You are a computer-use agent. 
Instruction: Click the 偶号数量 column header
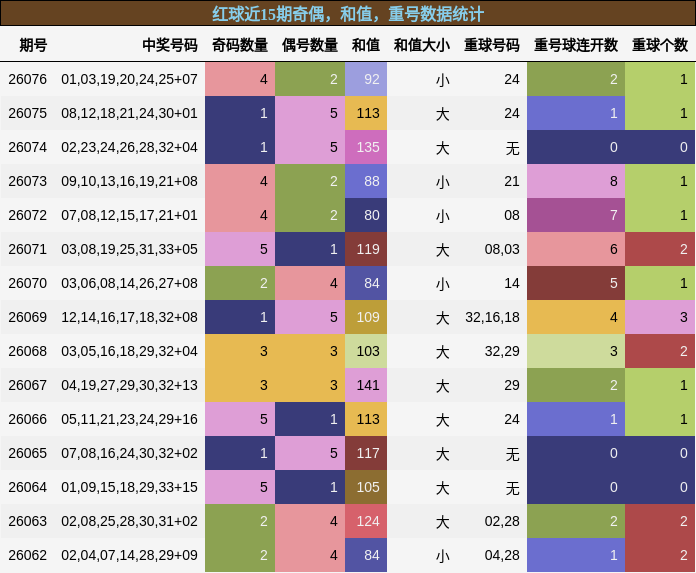[310, 45]
